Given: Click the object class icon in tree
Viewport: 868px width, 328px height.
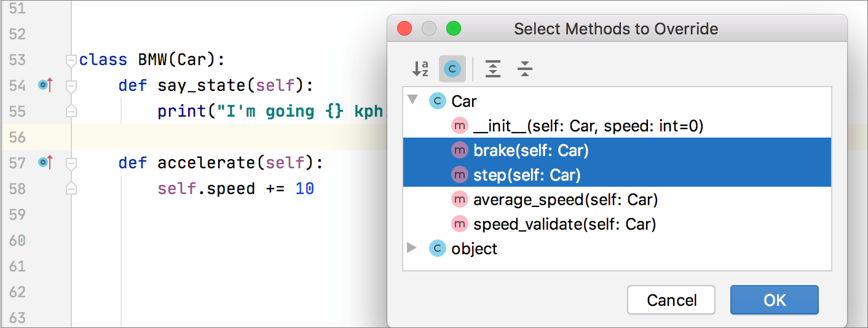Looking at the screenshot, I should tap(438, 249).
